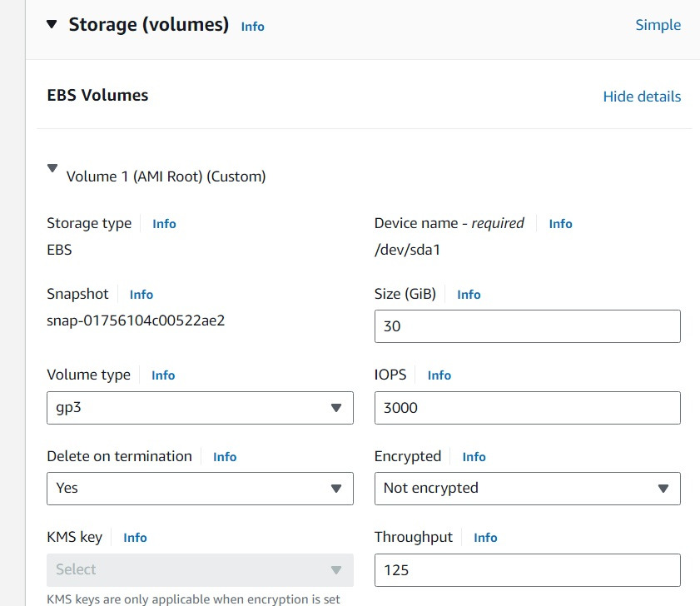
Task: Open the Encrypted dropdown
Action: (x=527, y=489)
